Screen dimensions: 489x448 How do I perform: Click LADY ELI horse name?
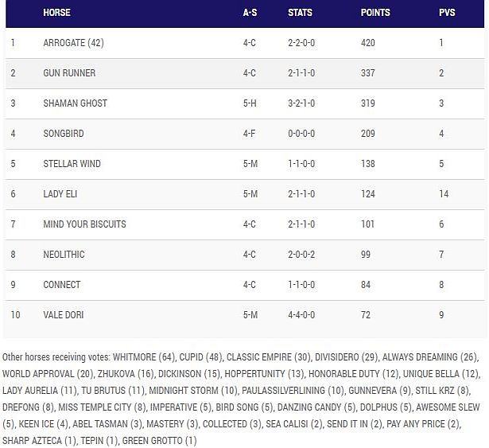pyautogui.click(x=60, y=194)
